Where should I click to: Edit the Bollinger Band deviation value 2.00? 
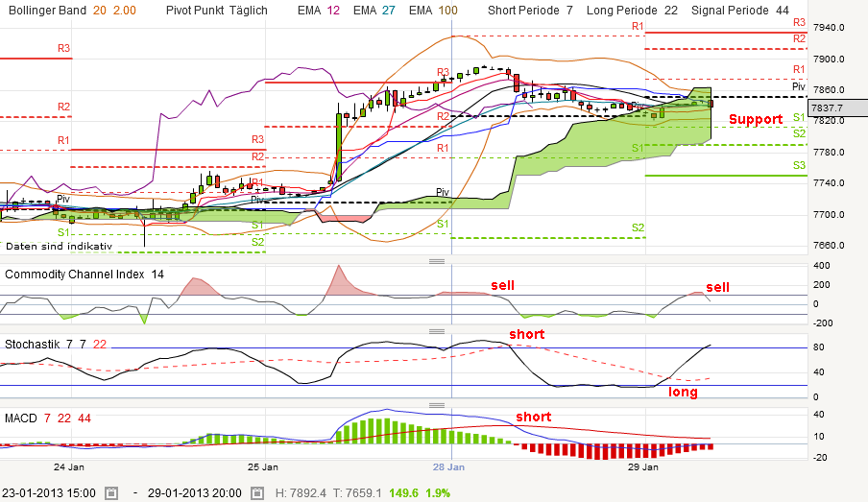125,10
